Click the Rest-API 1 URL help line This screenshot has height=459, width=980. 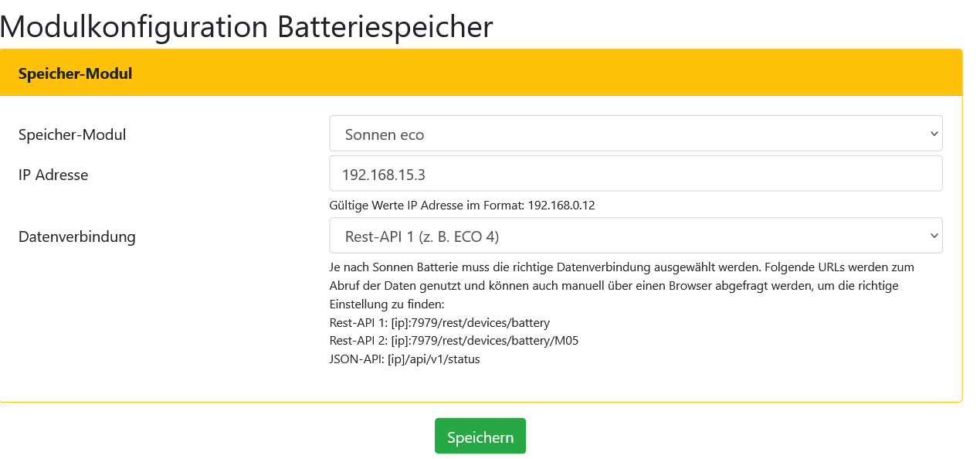pyautogui.click(x=439, y=322)
